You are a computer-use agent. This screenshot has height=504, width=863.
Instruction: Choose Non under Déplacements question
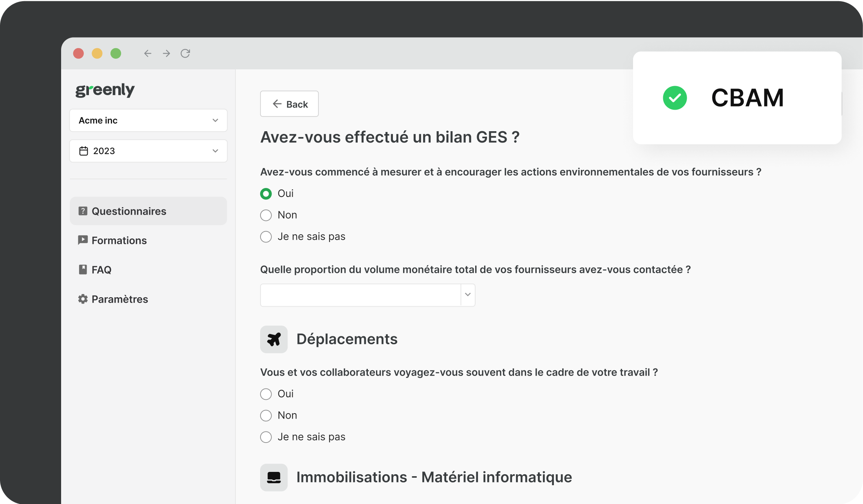coord(266,415)
